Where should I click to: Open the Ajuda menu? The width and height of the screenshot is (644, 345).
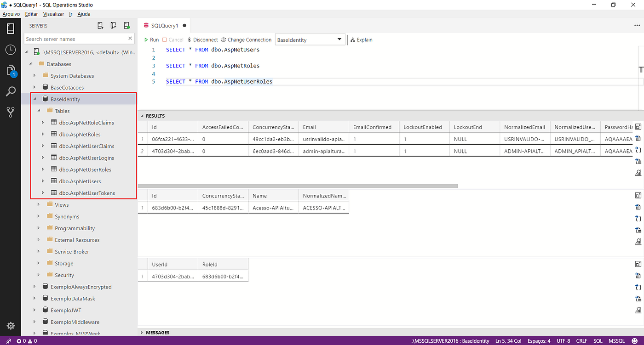point(84,14)
